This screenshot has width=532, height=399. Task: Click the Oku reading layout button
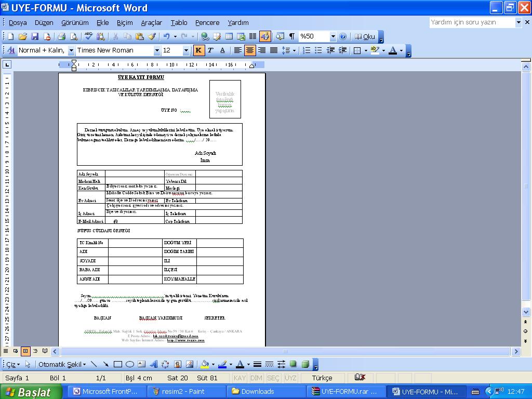point(365,36)
